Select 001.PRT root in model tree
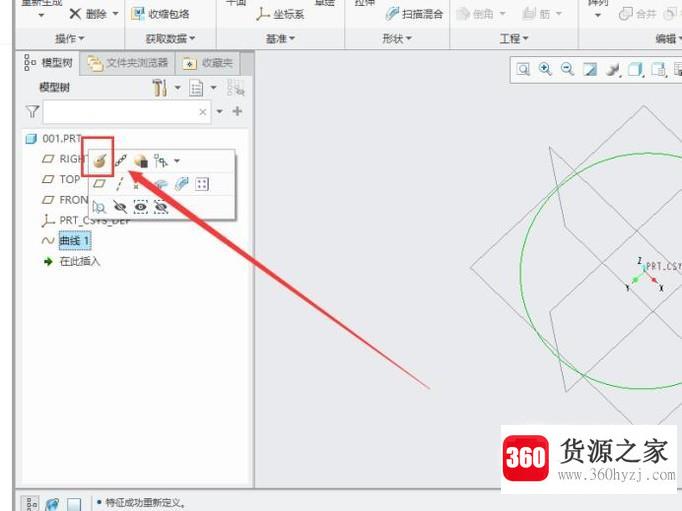The width and height of the screenshot is (682, 511). [53, 139]
